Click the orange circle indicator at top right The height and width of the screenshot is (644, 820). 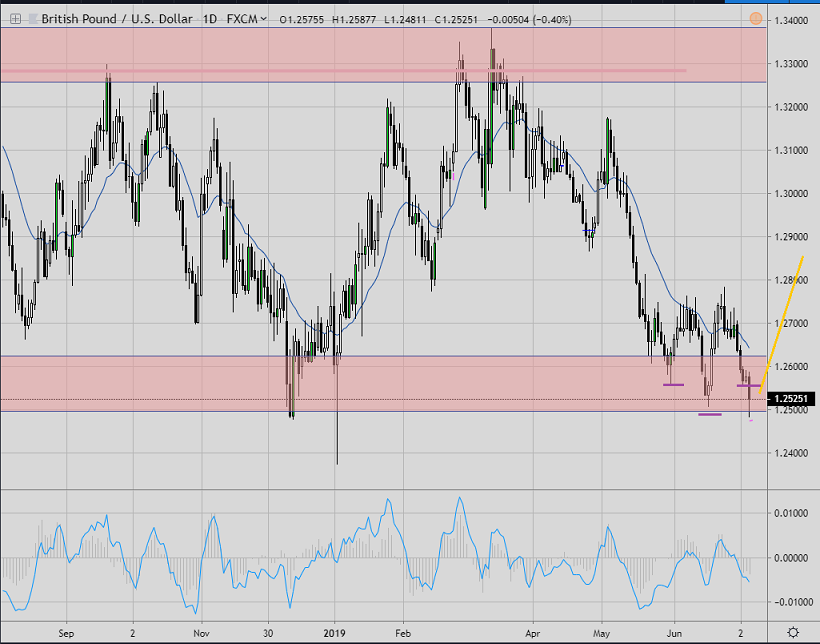pos(756,19)
